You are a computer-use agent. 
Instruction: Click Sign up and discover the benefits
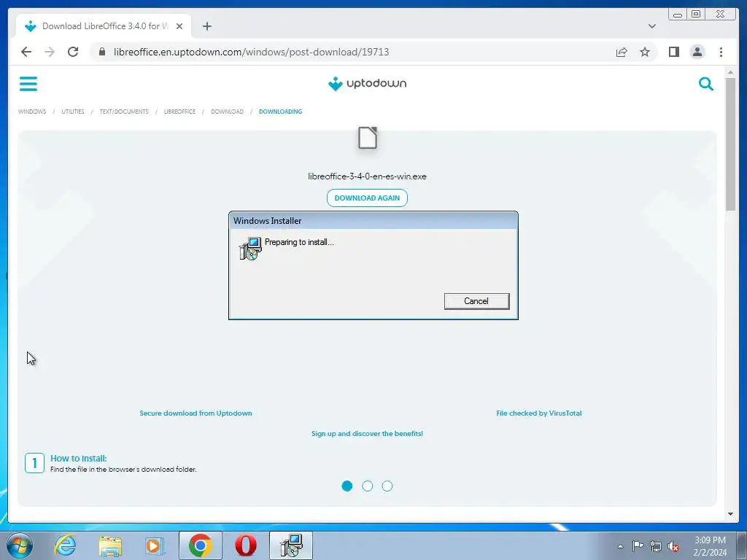[x=367, y=433]
